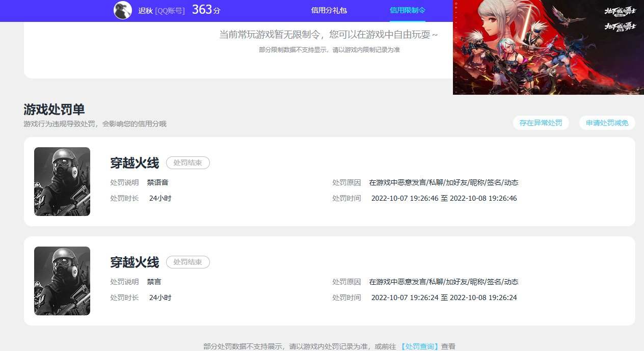This screenshot has height=351, width=644.
Task: Click the game thumbnail for the 禁言 penalty
Action: click(x=62, y=281)
